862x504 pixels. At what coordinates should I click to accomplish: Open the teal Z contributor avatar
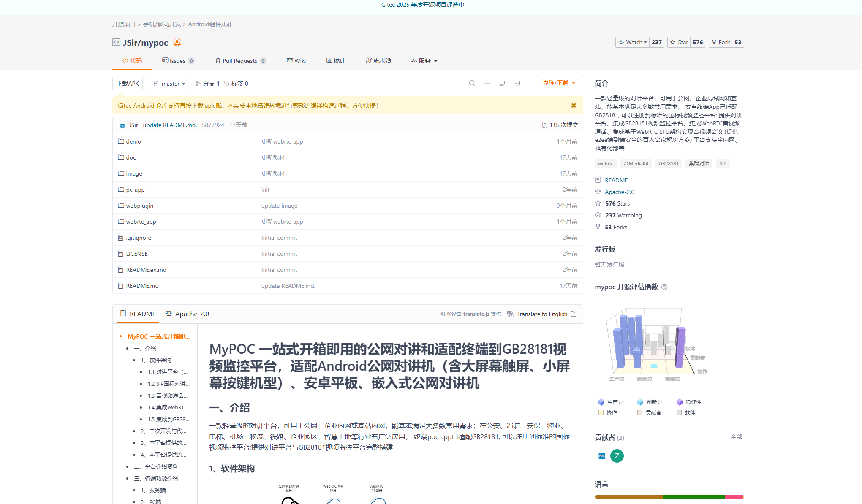click(x=617, y=456)
